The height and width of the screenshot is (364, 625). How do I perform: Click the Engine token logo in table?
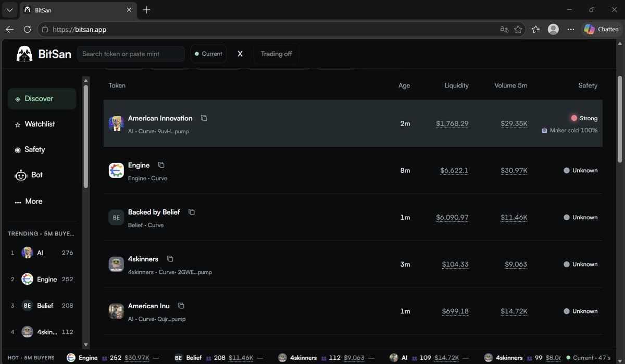coord(116,170)
